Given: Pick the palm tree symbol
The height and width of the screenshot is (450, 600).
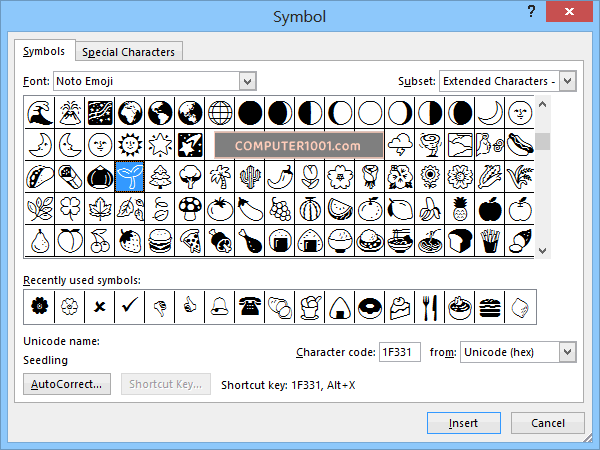Looking at the screenshot, I should pyautogui.click(x=220, y=177).
